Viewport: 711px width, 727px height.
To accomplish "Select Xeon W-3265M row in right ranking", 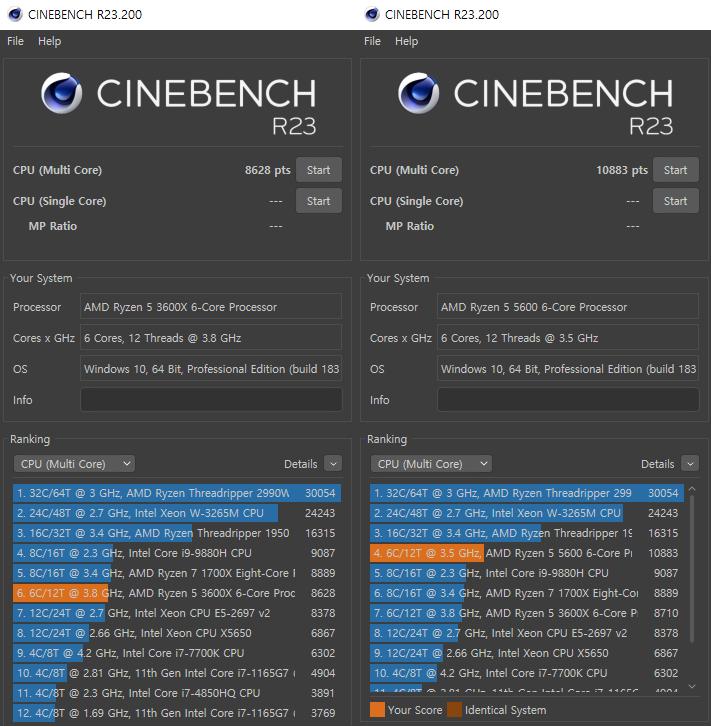I will pos(527,513).
